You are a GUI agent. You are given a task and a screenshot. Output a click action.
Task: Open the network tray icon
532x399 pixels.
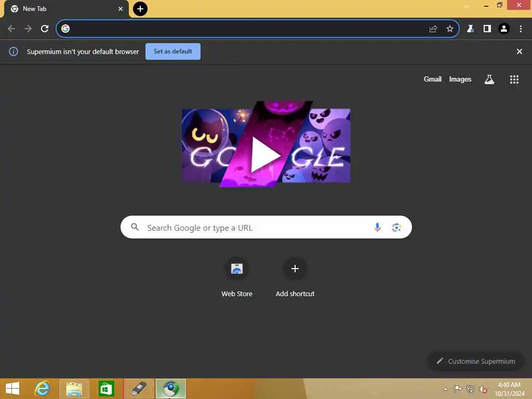click(x=470, y=389)
